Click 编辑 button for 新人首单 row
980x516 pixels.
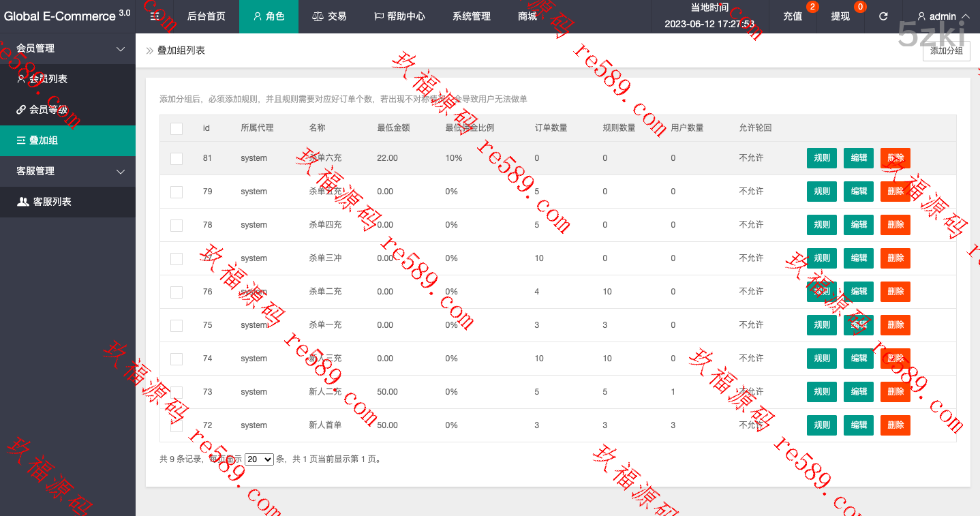click(859, 425)
